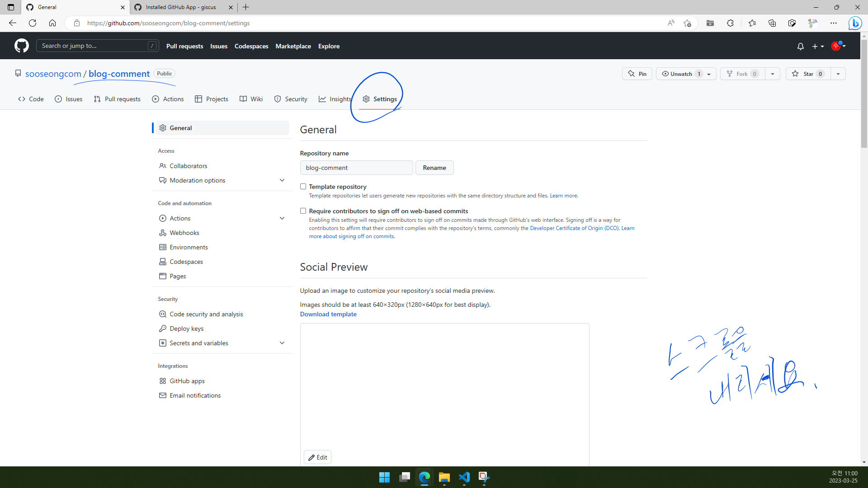The image size is (868, 488).
Task: Open Explore in top navigation
Action: (x=329, y=46)
